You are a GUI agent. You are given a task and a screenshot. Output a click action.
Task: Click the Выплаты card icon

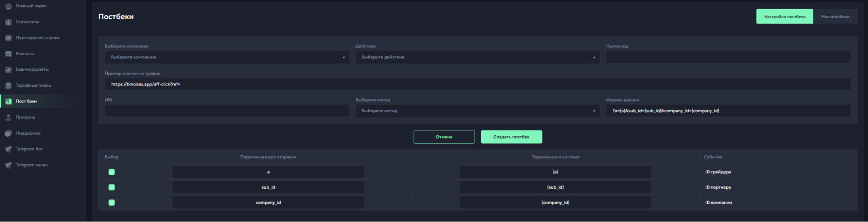[x=8, y=54]
